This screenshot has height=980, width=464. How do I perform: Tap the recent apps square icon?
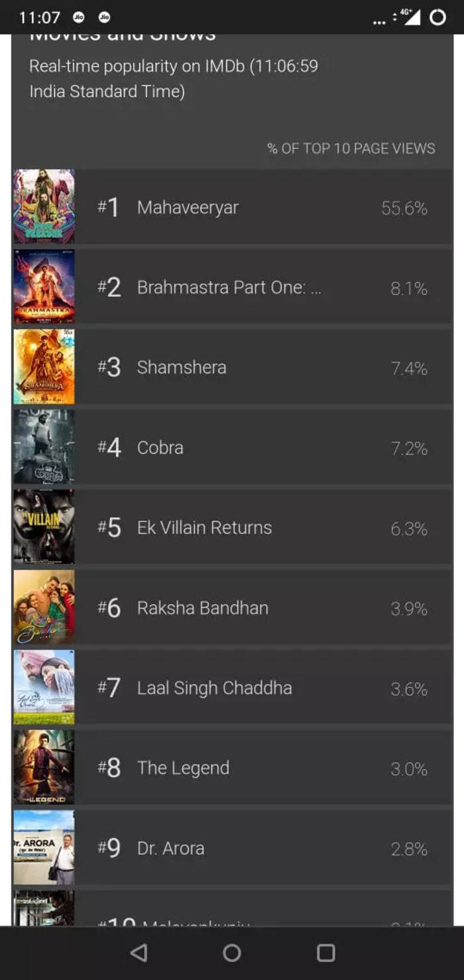tap(325, 953)
